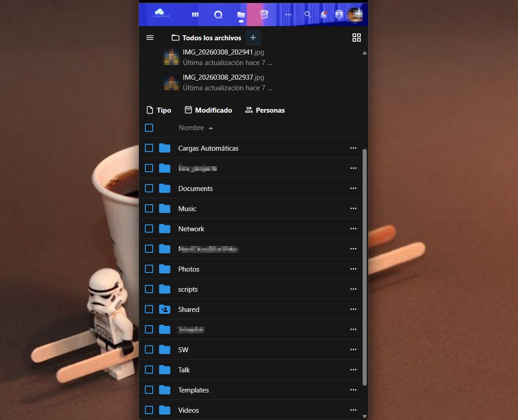
Task: Click the search magnifier icon
Action: (308, 15)
